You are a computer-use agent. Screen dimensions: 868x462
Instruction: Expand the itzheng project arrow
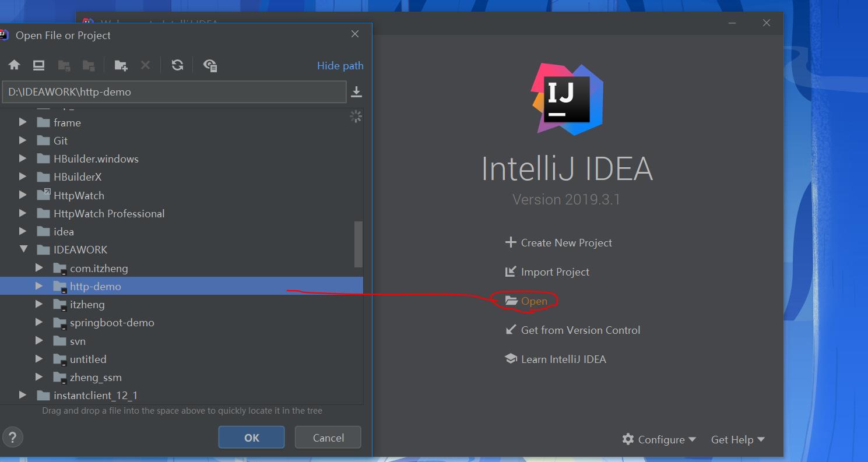(39, 304)
